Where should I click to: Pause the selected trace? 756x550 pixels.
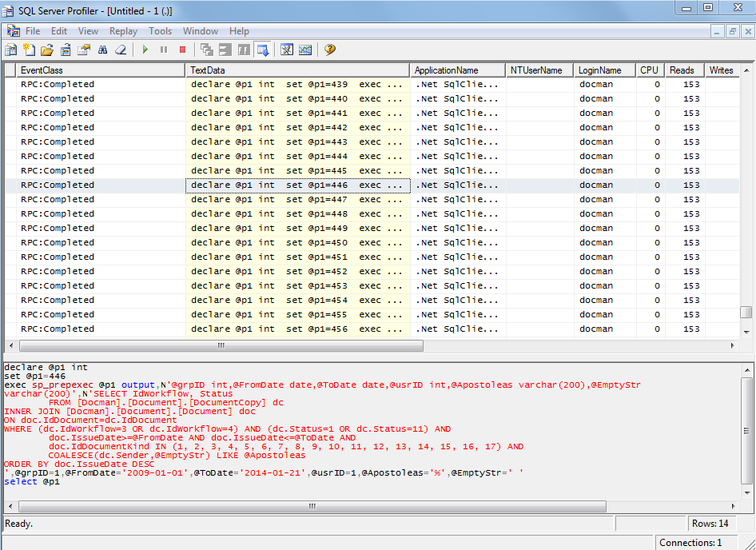[x=164, y=50]
